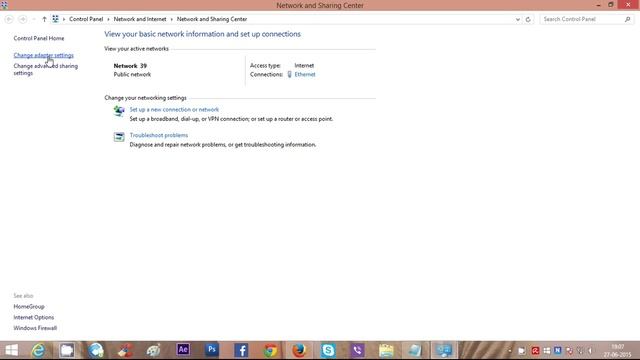Image resolution: width=640 pixels, height=360 pixels.
Task: Expand the chevron after Control Panel breadcrumb
Action: (x=108, y=19)
